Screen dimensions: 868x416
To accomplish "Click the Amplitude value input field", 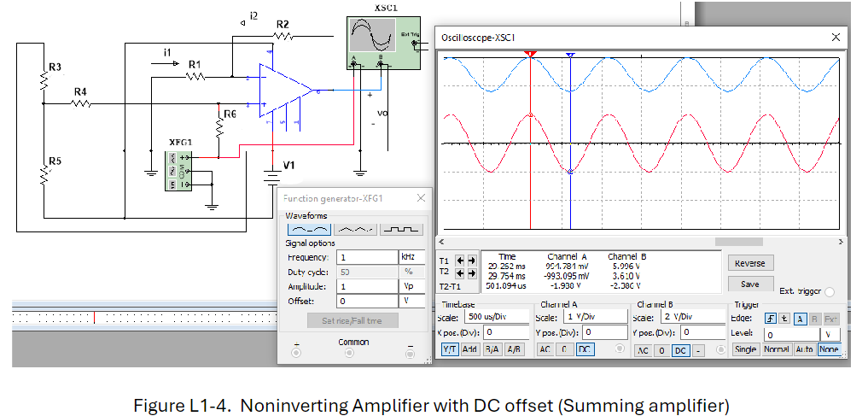I will [x=366, y=286].
